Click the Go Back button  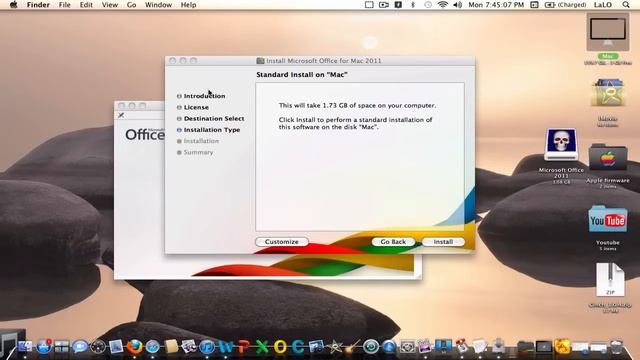393,242
